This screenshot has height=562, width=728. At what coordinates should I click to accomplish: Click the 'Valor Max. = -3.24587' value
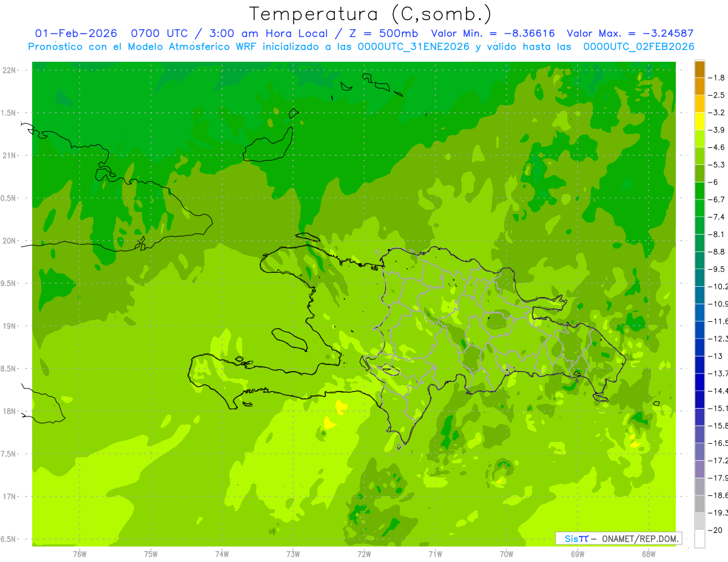[630, 33]
